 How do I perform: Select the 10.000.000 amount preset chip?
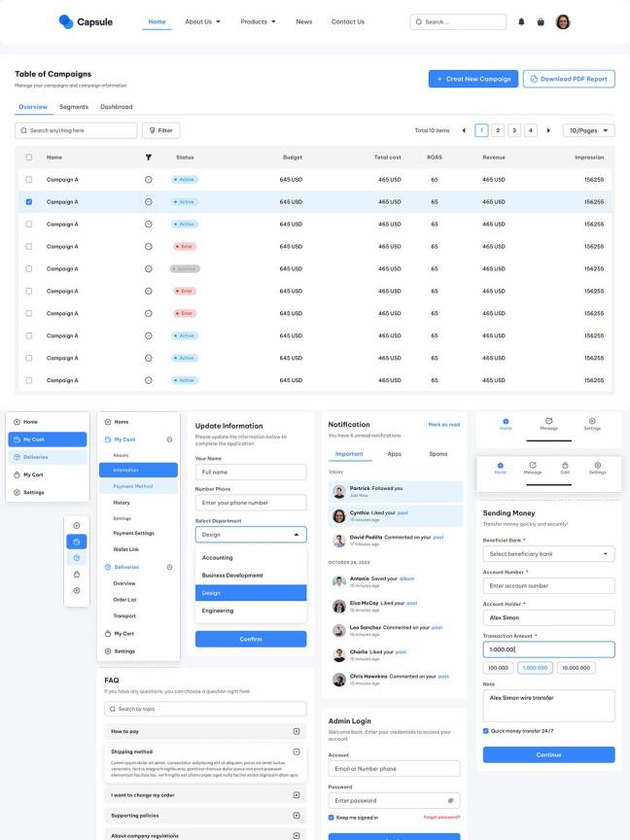tap(577, 668)
